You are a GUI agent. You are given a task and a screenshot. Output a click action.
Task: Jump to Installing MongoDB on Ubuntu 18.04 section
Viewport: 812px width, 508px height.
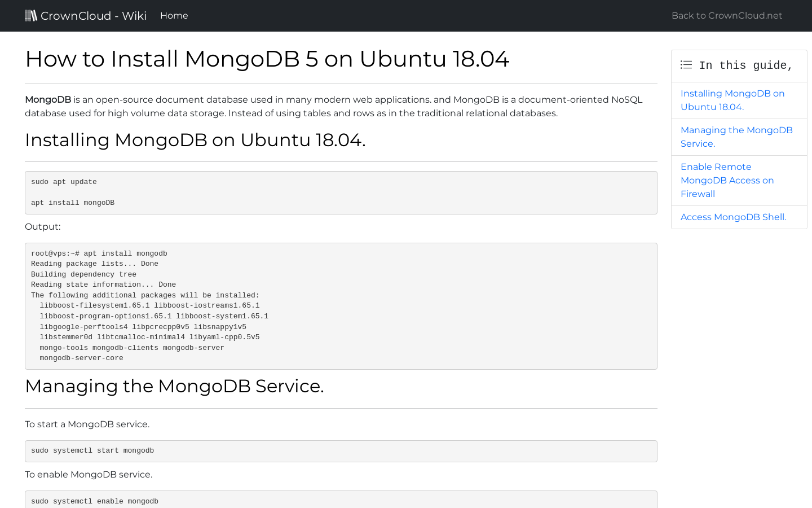pyautogui.click(x=732, y=100)
